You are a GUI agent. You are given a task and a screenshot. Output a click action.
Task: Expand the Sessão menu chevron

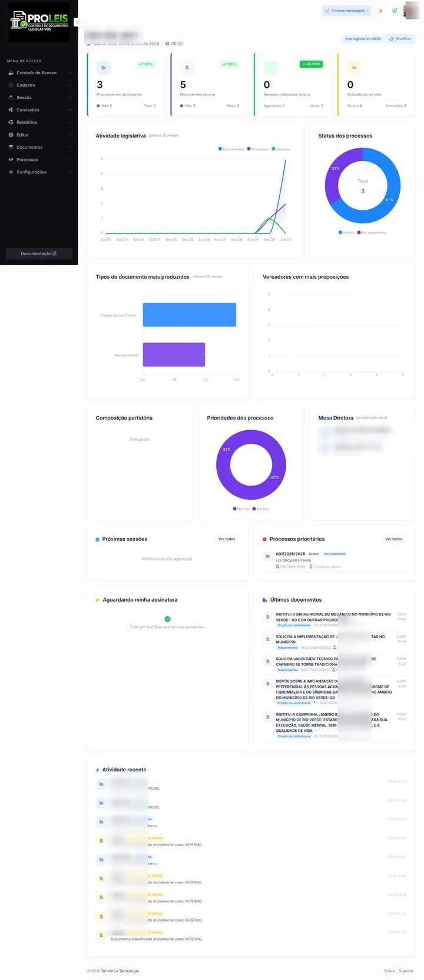tap(69, 98)
